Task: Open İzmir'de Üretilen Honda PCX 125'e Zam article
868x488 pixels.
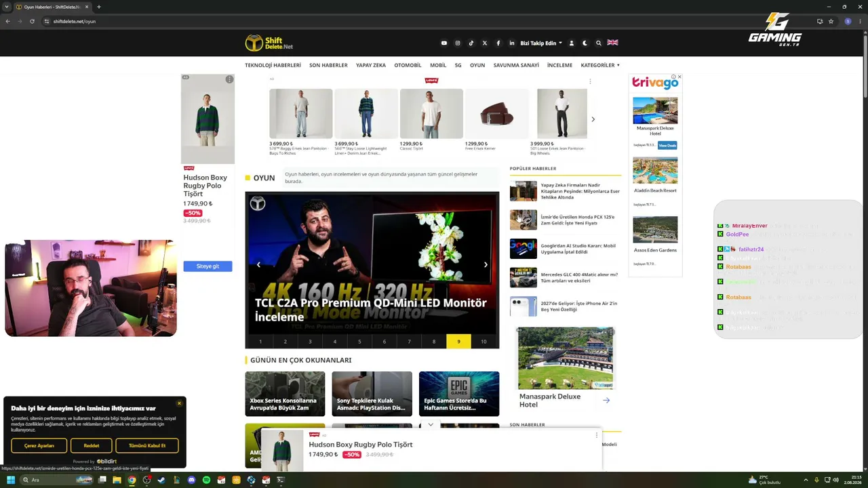Action: tap(578, 220)
